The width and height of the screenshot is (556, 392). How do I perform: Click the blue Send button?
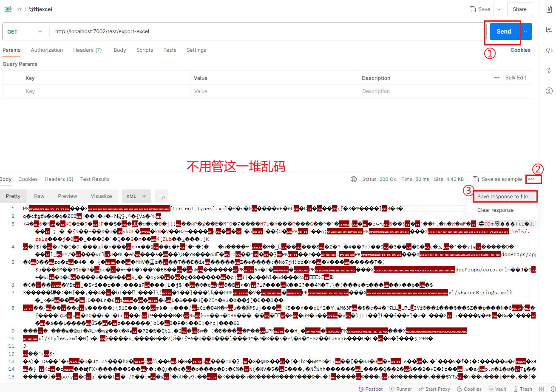(503, 31)
